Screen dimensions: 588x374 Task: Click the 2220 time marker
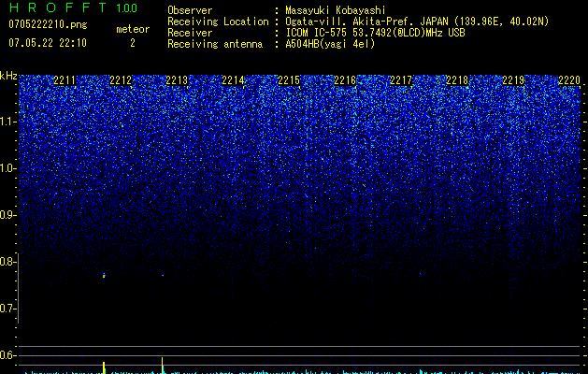pos(569,80)
